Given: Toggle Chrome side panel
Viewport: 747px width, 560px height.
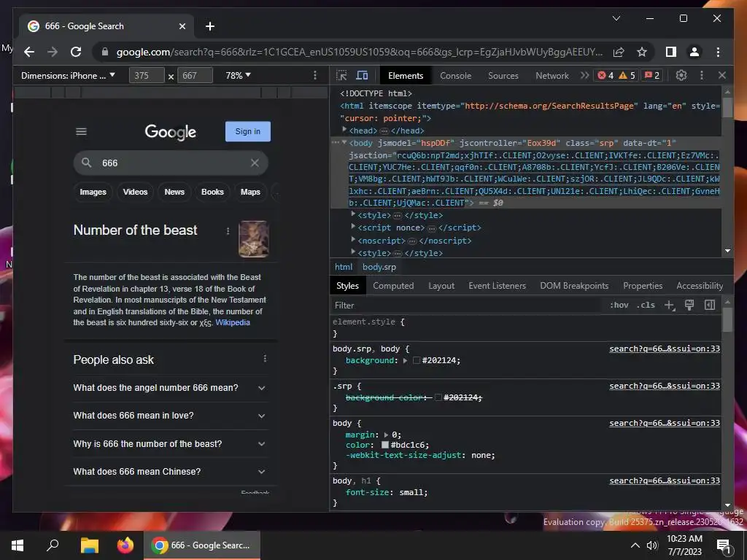Looking at the screenshot, I should (671, 52).
